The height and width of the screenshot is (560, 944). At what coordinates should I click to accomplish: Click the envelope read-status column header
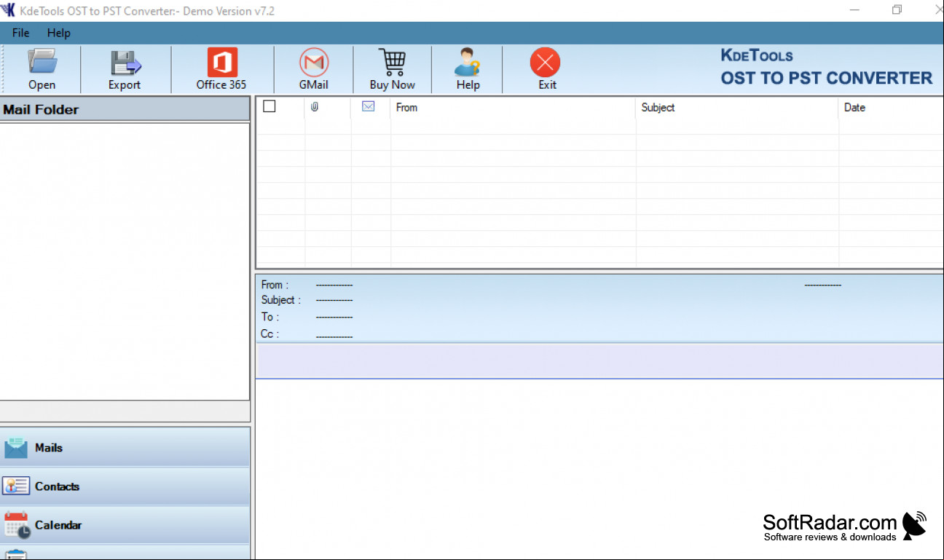coord(369,106)
